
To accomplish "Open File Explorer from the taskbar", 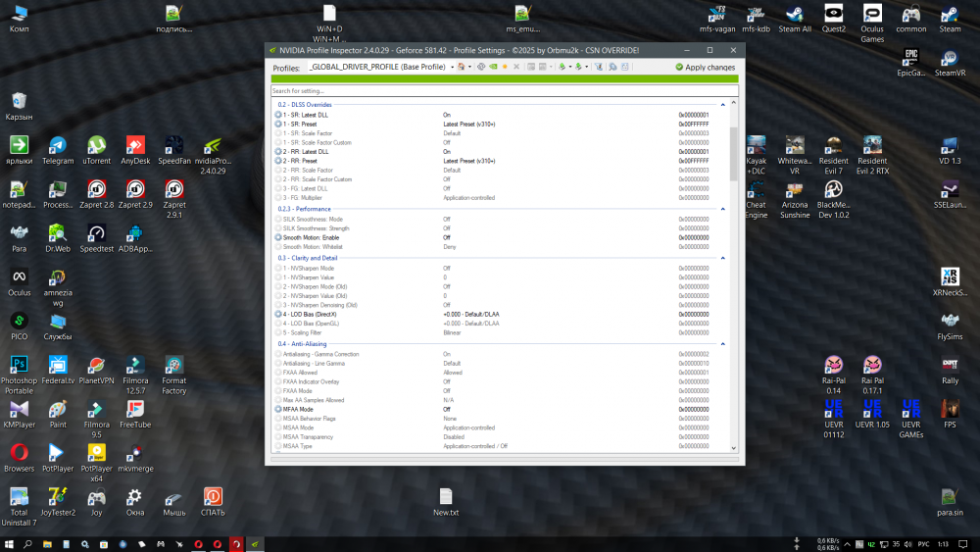I will pos(47,544).
